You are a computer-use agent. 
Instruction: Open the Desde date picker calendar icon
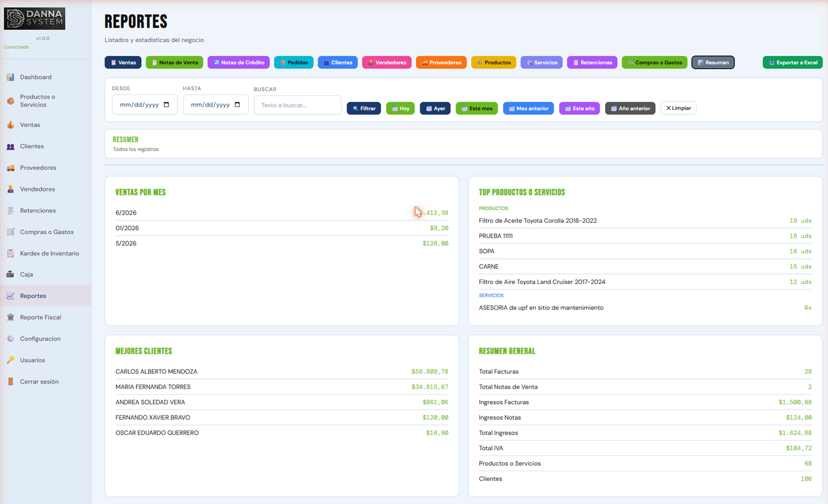(166, 105)
